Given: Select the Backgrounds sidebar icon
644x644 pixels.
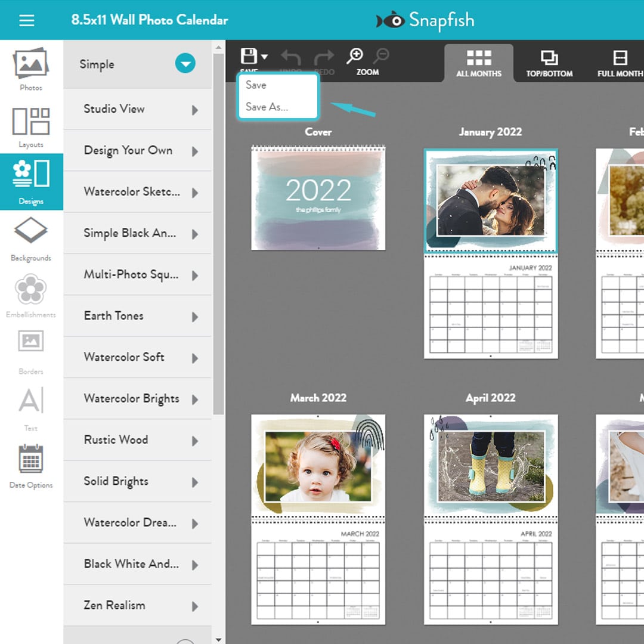Looking at the screenshot, I should (x=31, y=239).
